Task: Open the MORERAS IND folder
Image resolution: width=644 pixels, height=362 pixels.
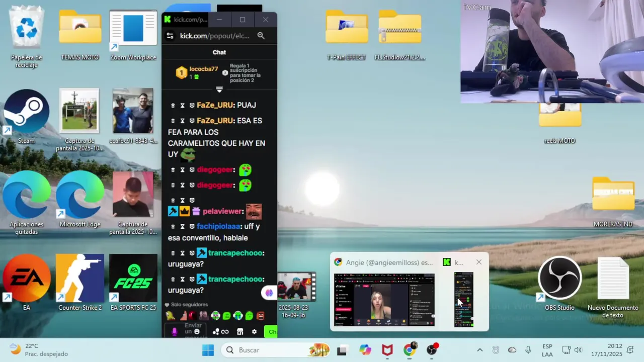Action: click(x=613, y=202)
